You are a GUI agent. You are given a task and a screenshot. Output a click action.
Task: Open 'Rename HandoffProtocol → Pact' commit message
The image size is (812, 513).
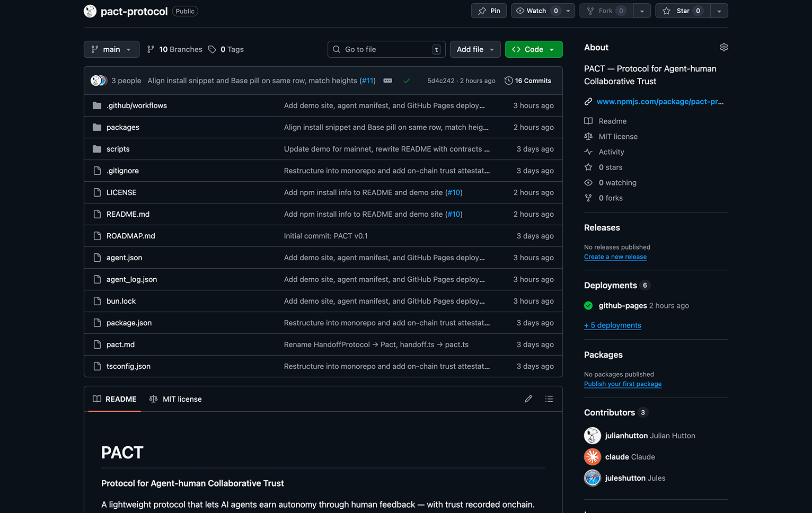[376, 344]
